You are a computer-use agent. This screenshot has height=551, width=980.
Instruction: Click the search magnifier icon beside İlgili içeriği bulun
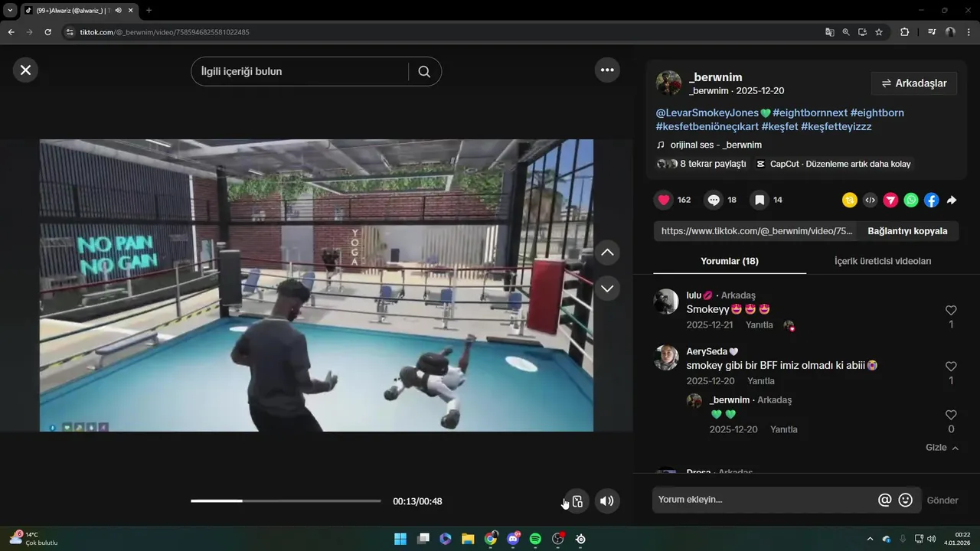pyautogui.click(x=424, y=71)
